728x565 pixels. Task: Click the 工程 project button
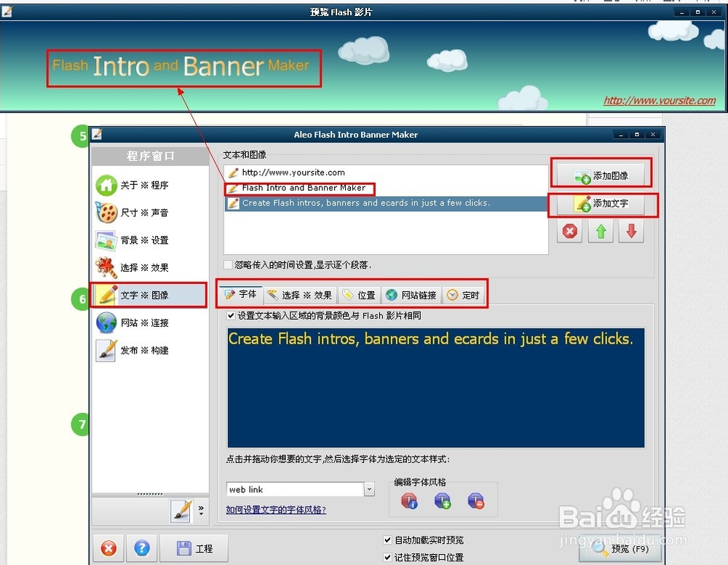click(x=194, y=549)
